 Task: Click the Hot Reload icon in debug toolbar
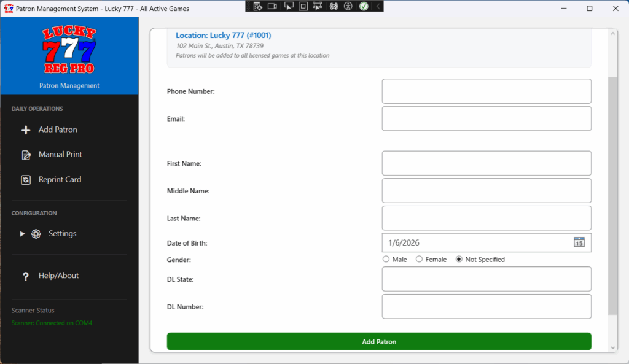(334, 6)
